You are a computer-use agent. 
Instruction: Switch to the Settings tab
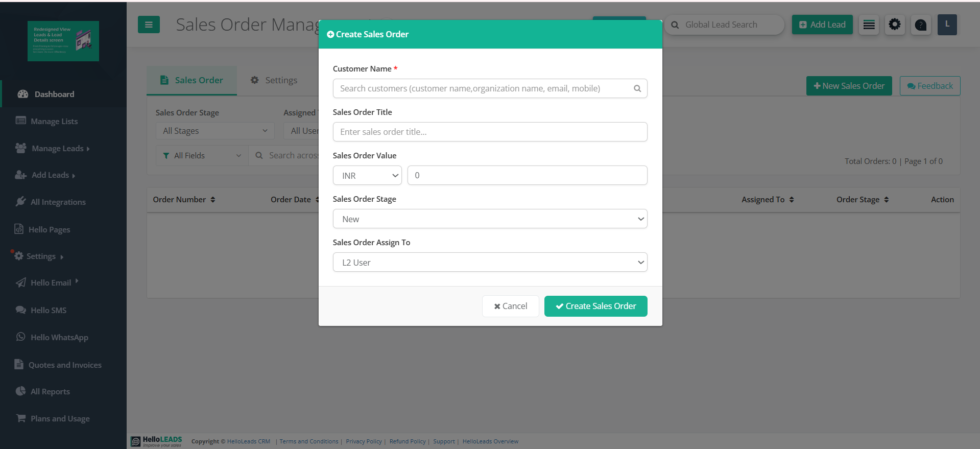274,80
